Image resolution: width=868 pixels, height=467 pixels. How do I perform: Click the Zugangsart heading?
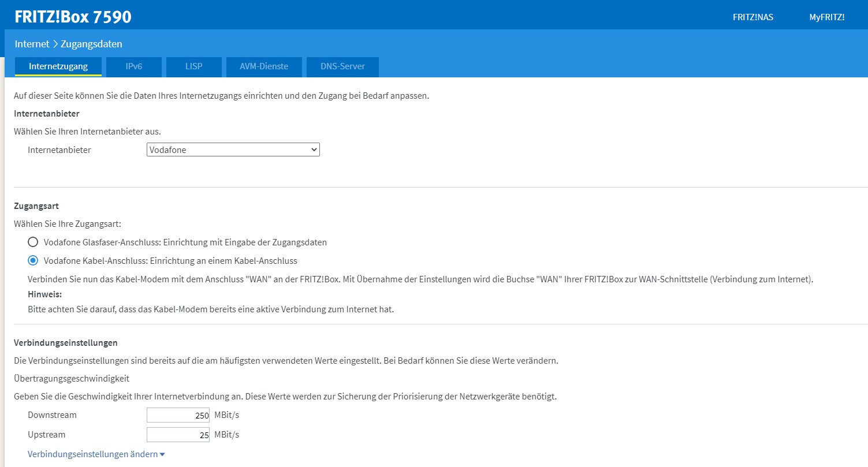point(36,206)
